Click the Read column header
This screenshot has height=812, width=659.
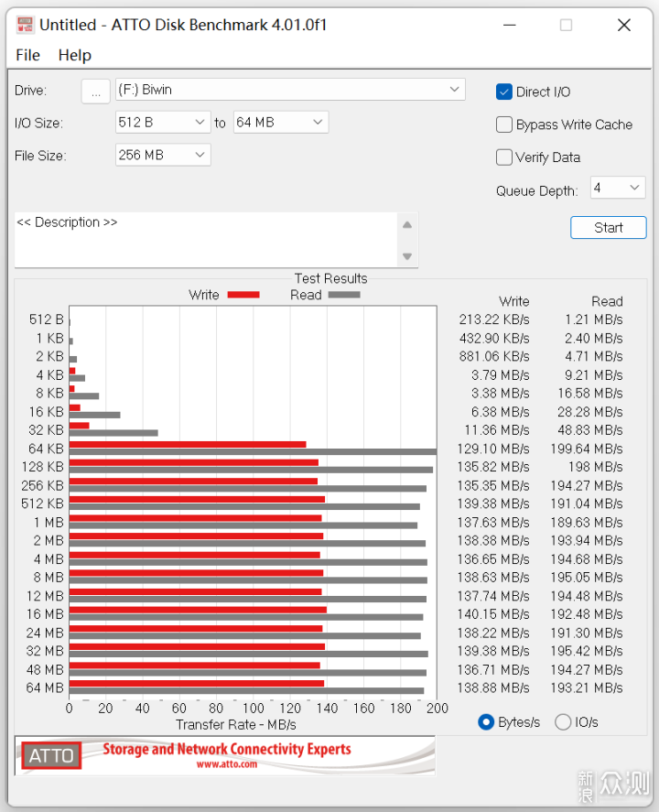coord(607,301)
